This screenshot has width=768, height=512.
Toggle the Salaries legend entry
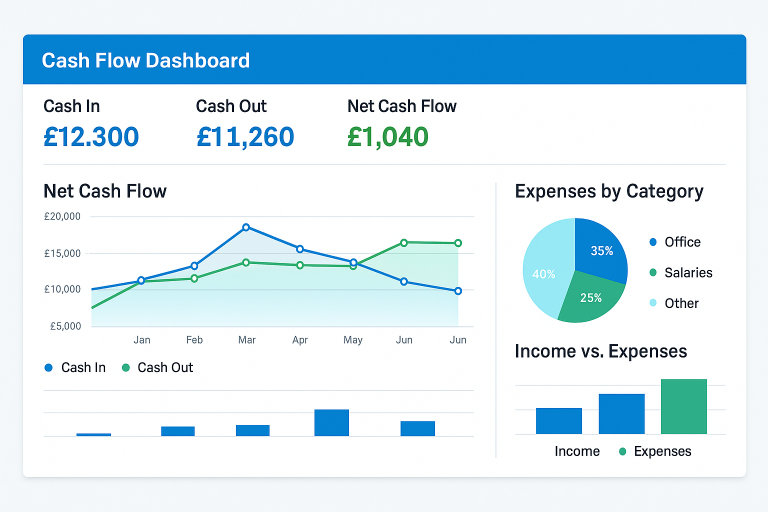tap(680, 272)
